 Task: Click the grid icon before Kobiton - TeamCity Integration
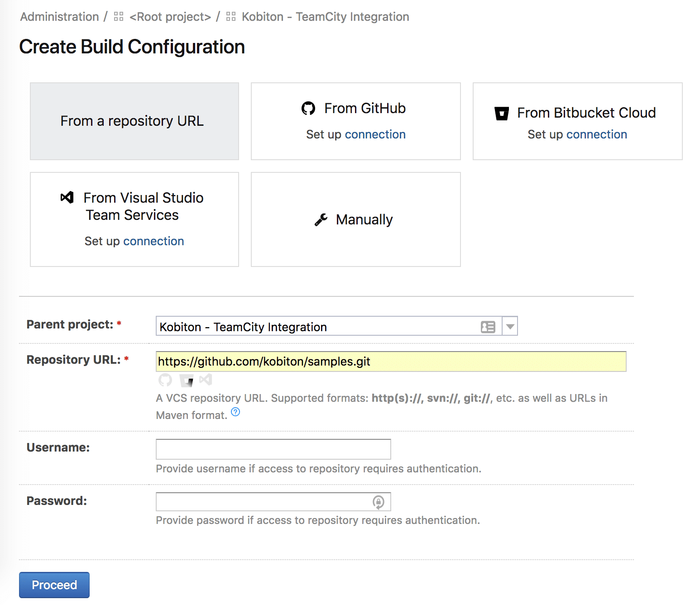(231, 17)
